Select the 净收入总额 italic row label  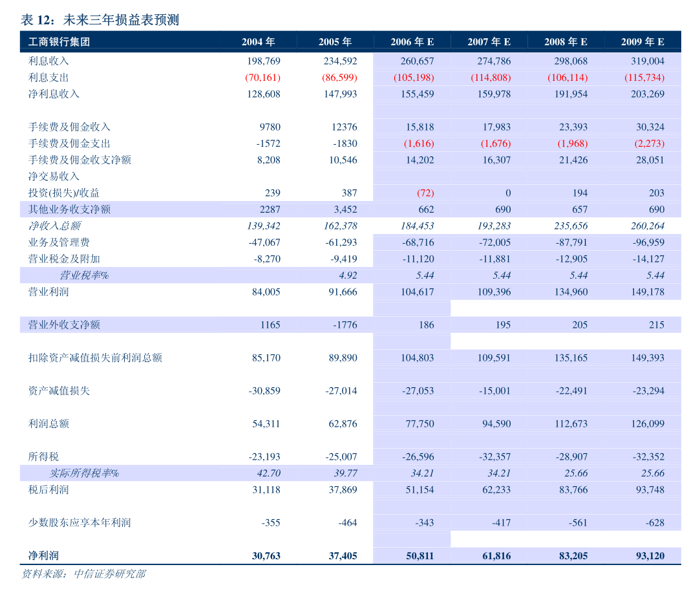pyautogui.click(x=54, y=226)
